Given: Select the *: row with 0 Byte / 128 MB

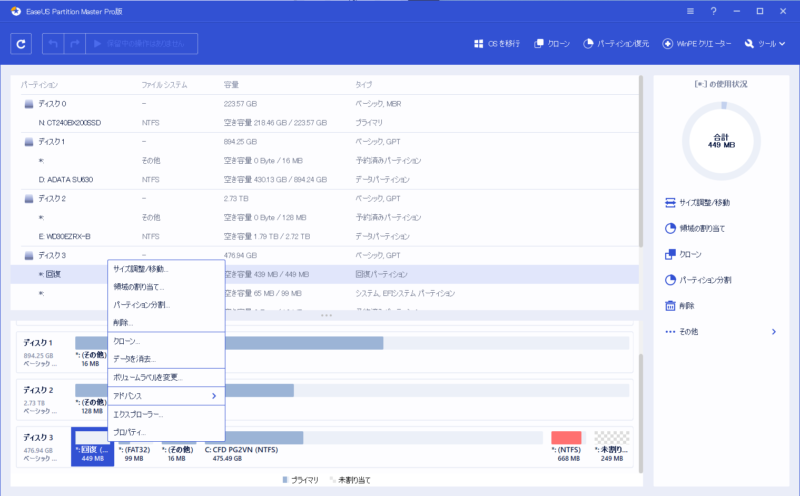Looking at the screenshot, I should [x=324, y=217].
